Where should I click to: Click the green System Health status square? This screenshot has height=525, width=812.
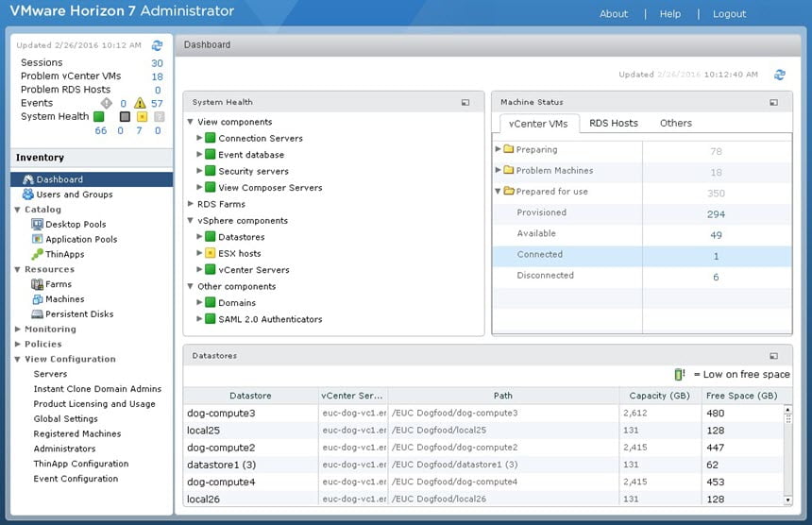coord(98,116)
